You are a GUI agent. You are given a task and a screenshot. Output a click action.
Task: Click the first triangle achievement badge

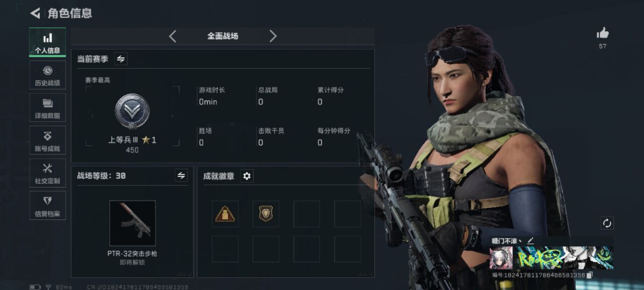(225, 214)
